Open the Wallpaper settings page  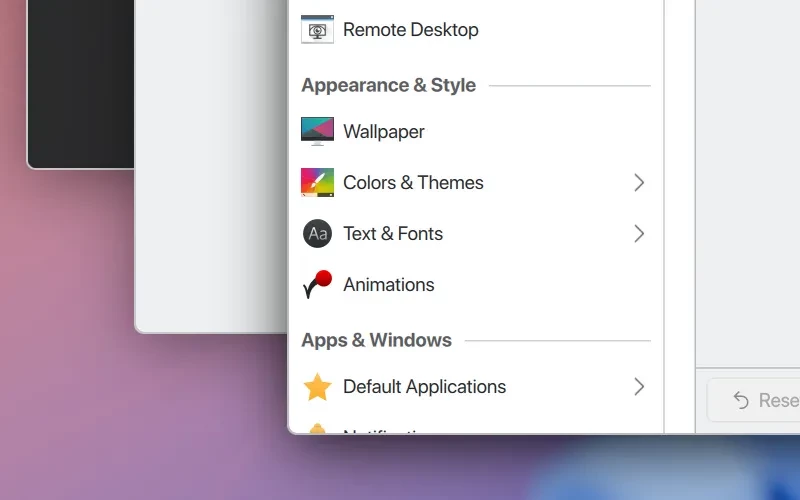(384, 132)
